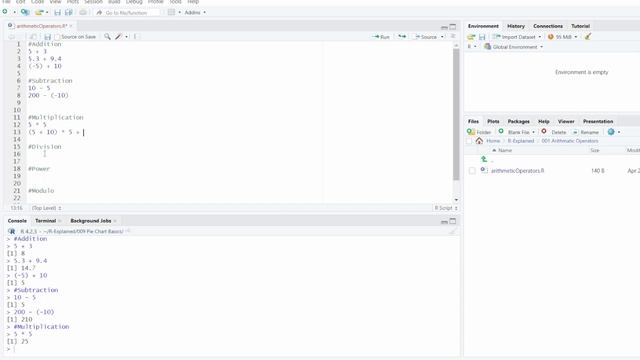Maximize the console pane

pos(453,221)
